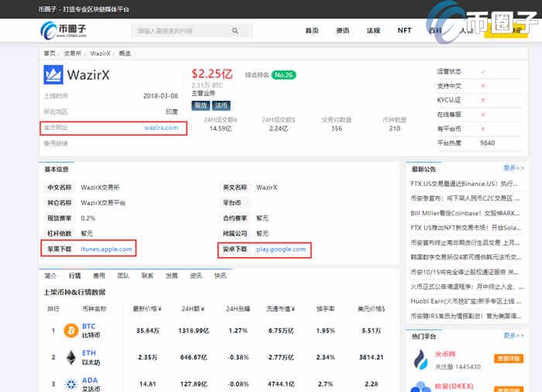Switch to the 团队 tab

[123, 276]
